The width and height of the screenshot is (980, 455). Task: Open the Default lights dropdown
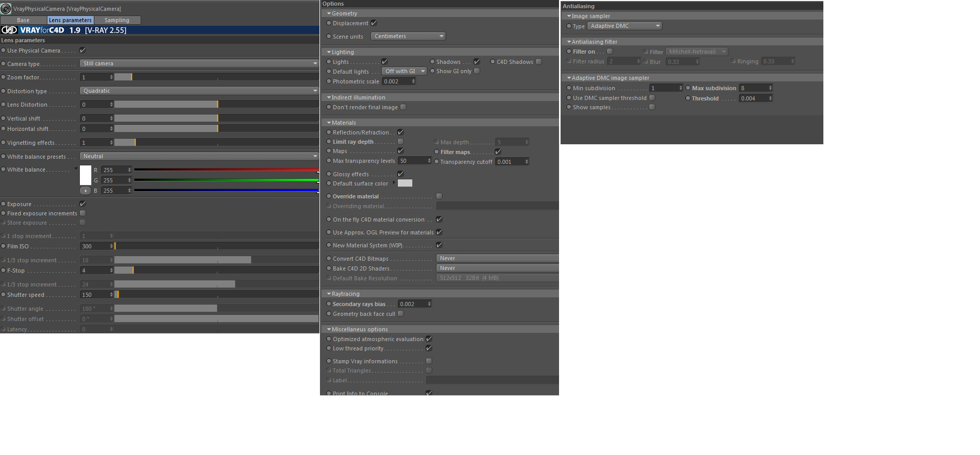pos(404,71)
